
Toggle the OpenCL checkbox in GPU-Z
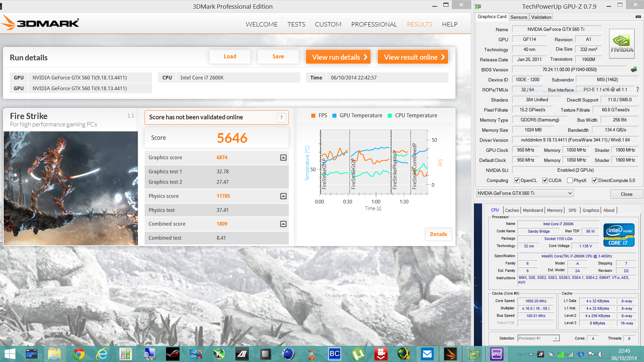click(x=517, y=180)
